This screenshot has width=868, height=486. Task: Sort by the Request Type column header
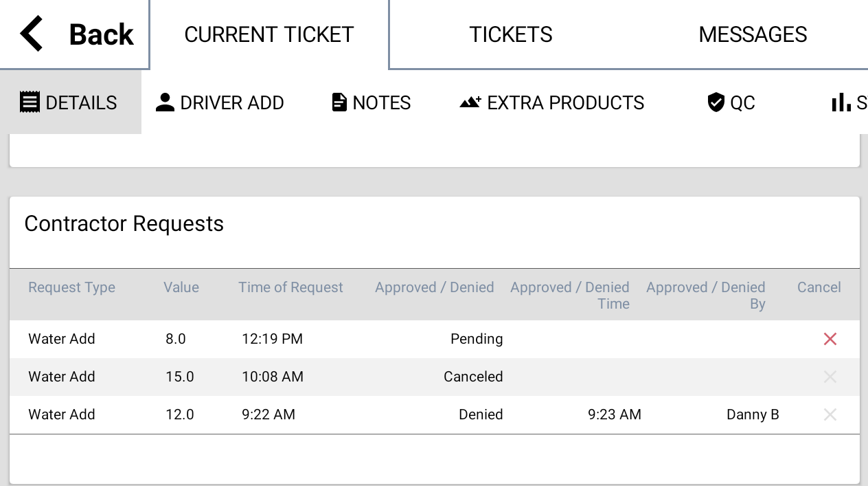point(71,287)
